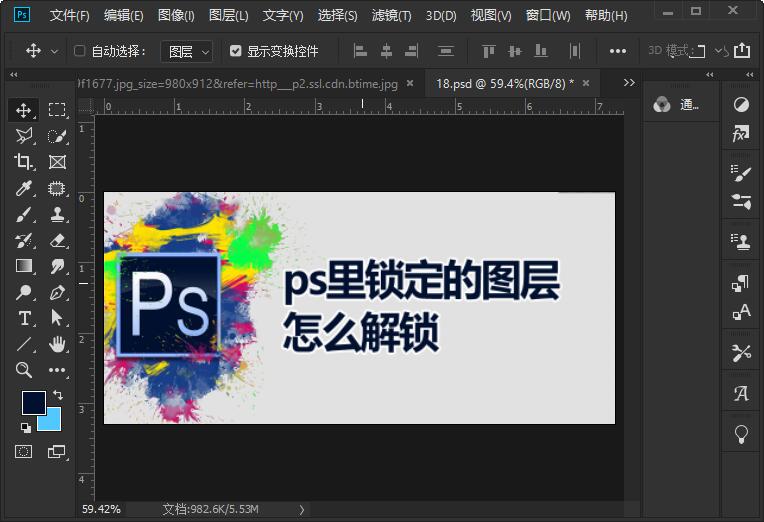
Task: Select the Gradient tool
Action: [23, 266]
